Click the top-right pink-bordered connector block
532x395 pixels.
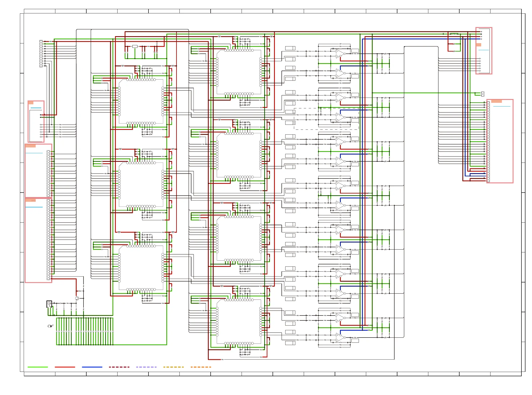pyautogui.click(x=484, y=51)
